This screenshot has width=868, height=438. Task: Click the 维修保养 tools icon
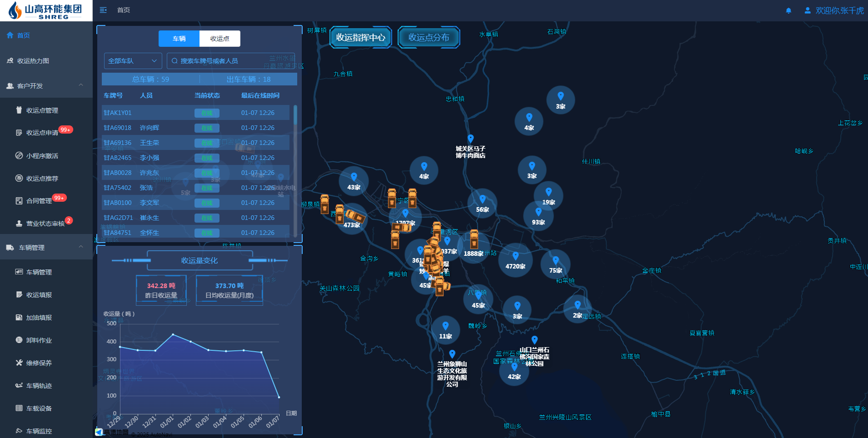tap(19, 363)
